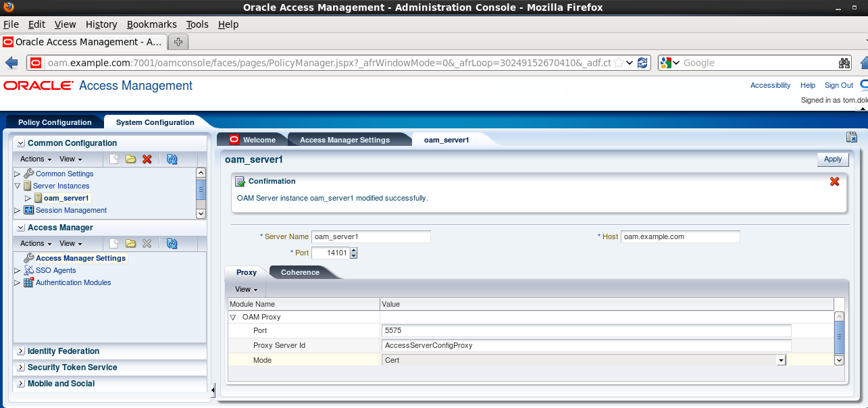Expand Mobile and Social panel
This screenshot has height=408, width=868.
pos(21,384)
